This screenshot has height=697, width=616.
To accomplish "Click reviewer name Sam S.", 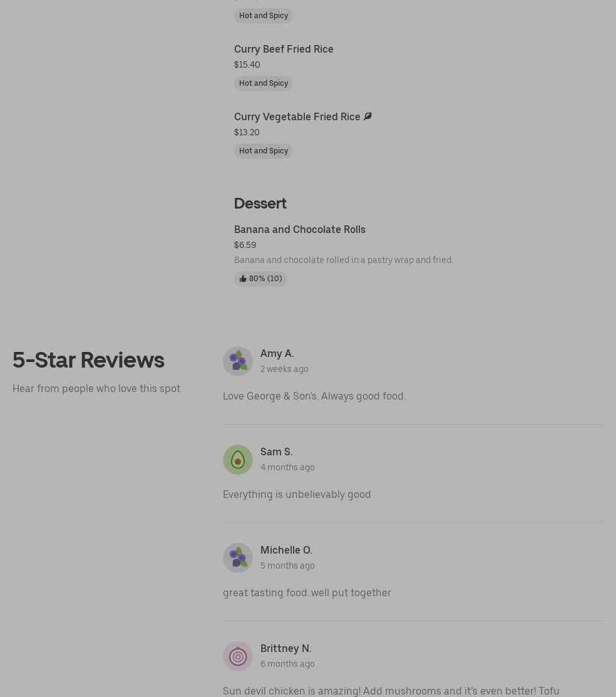I will coord(276,452).
